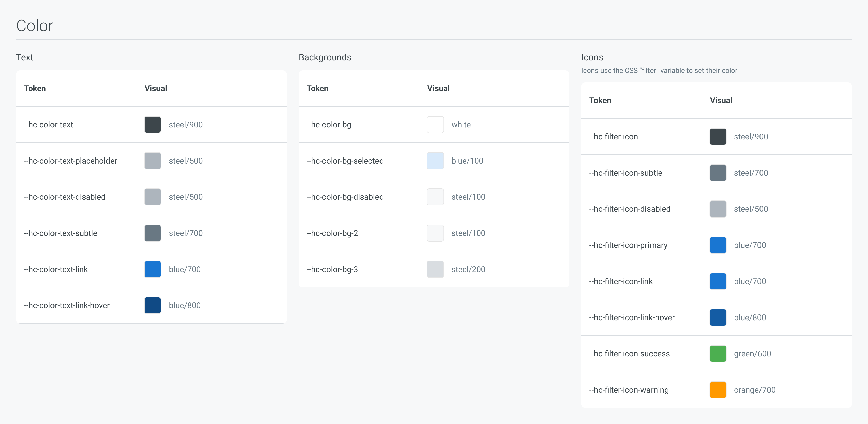Select the --hc-filter-icon steel/900 swatch
This screenshot has width=868, height=424.
point(718,137)
